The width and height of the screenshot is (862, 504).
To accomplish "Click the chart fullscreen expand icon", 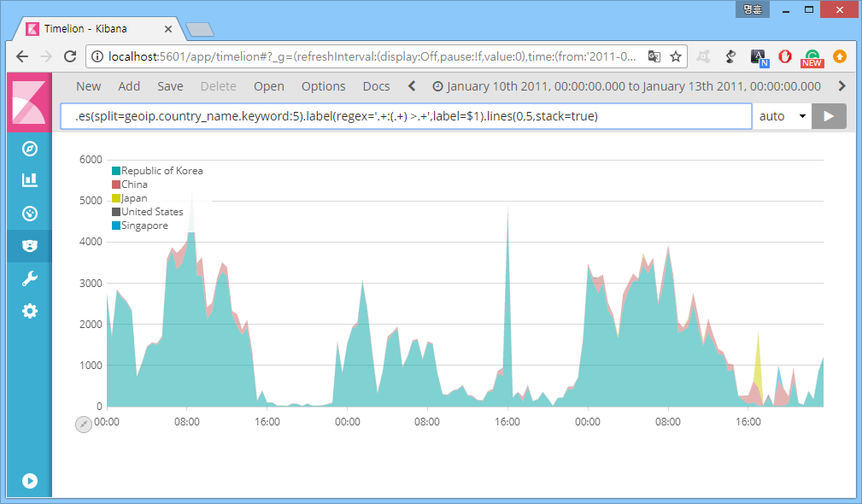I will pos(84,425).
